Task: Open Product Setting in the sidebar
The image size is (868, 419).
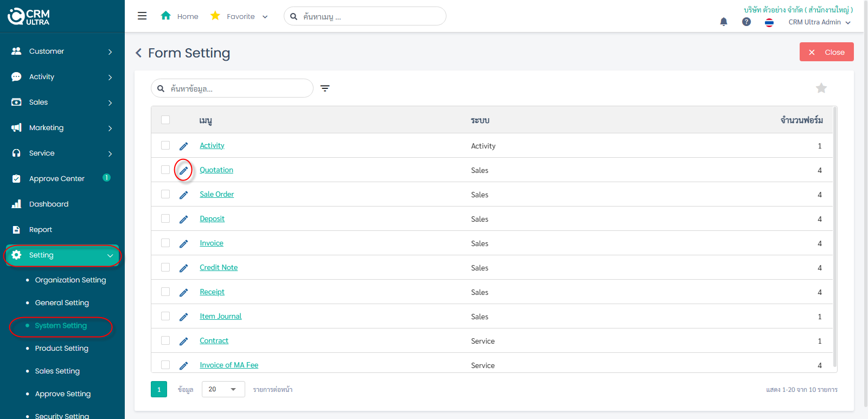Action: [x=61, y=348]
